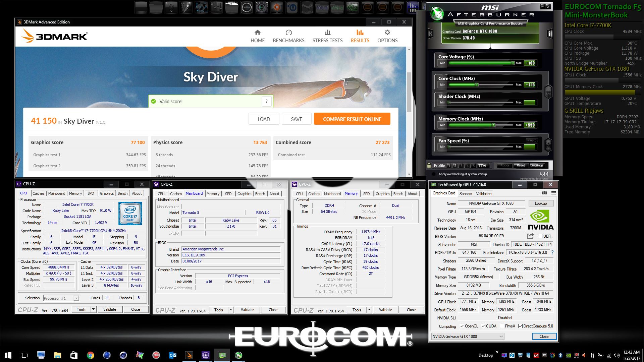644x362 pixels.
Task: Open Windows Start menu
Action: tap(8, 355)
